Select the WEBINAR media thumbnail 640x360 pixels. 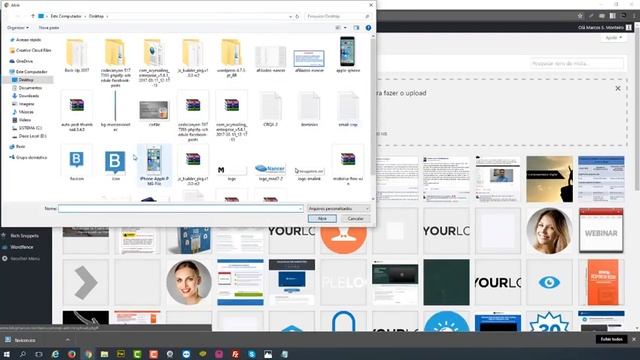tap(601, 231)
